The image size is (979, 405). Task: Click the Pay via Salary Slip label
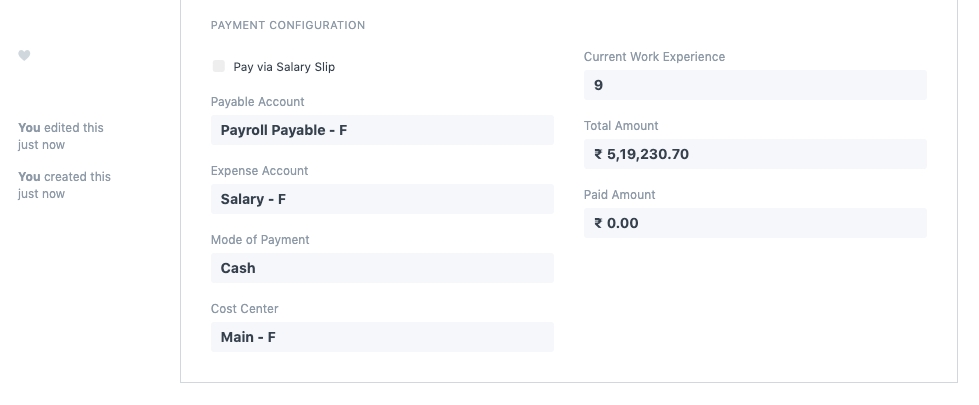tap(284, 67)
